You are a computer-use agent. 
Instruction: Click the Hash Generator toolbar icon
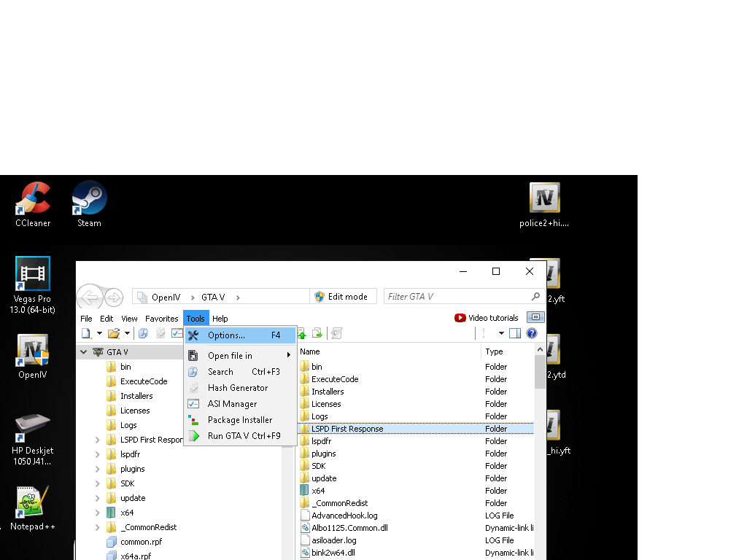tap(160, 333)
